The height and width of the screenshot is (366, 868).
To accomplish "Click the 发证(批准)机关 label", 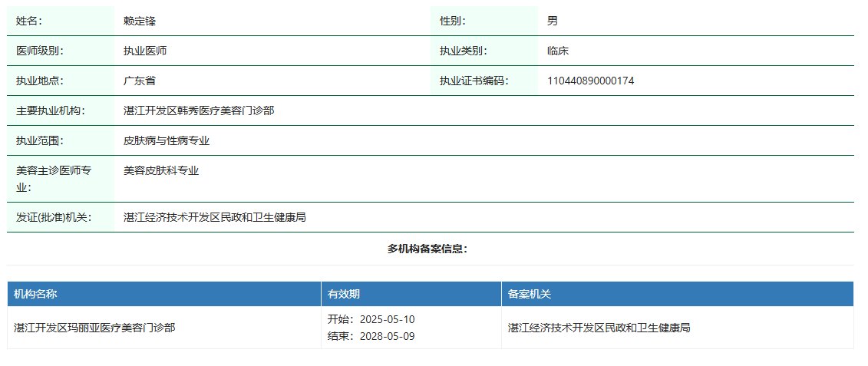I will click(53, 218).
